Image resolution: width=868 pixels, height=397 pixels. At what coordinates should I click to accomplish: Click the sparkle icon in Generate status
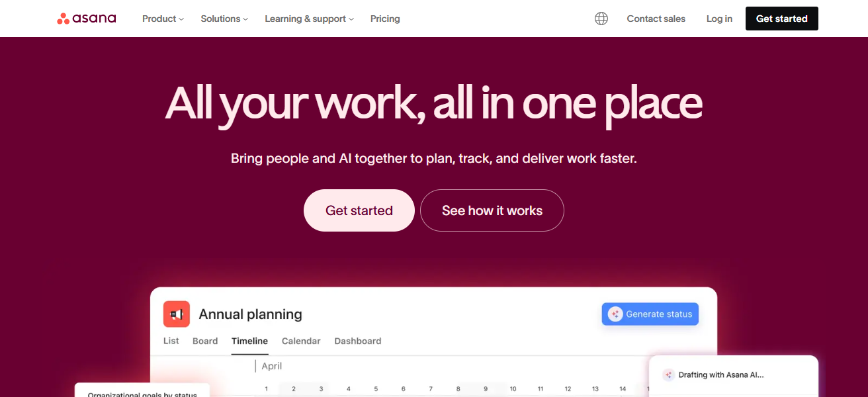click(x=615, y=314)
